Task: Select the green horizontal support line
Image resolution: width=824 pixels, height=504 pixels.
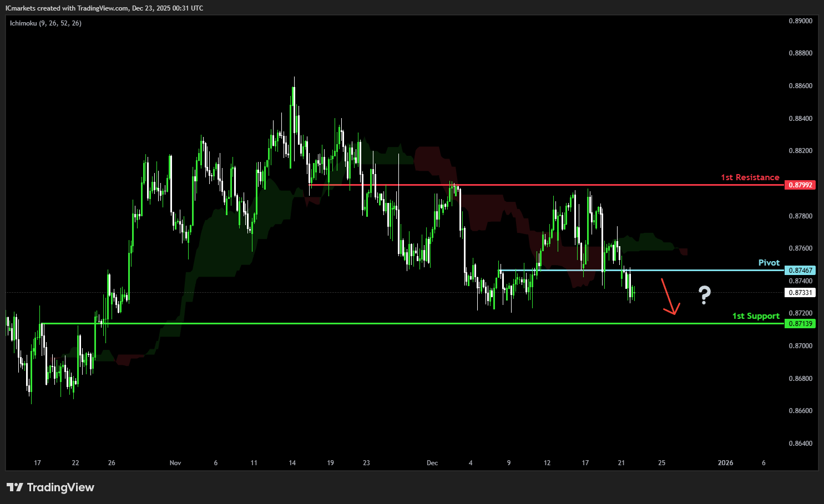Action: pos(388,323)
